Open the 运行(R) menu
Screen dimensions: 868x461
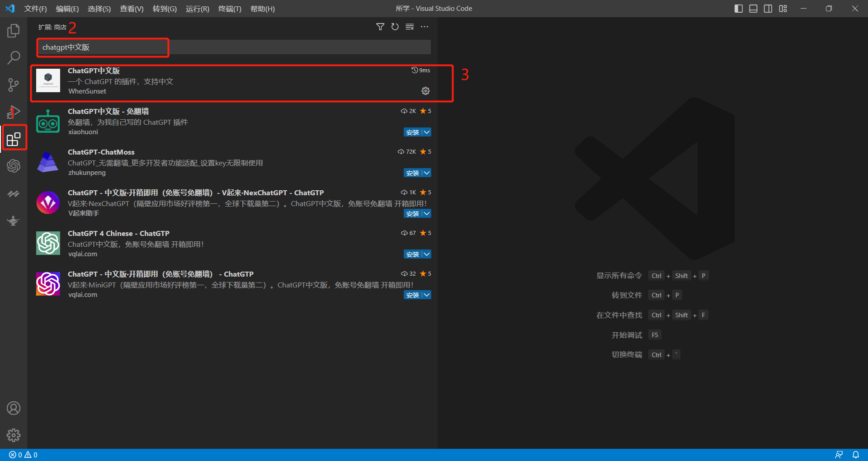click(198, 9)
